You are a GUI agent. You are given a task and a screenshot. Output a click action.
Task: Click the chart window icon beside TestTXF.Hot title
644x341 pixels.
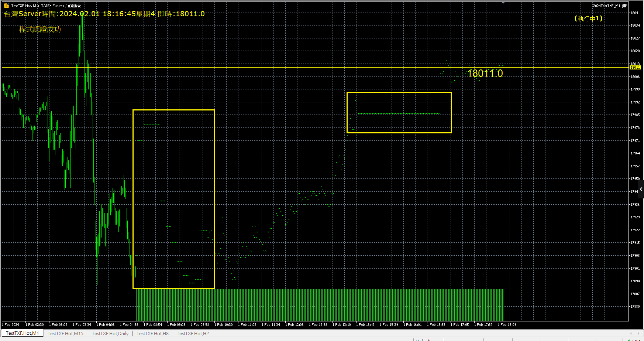[x=6, y=6]
